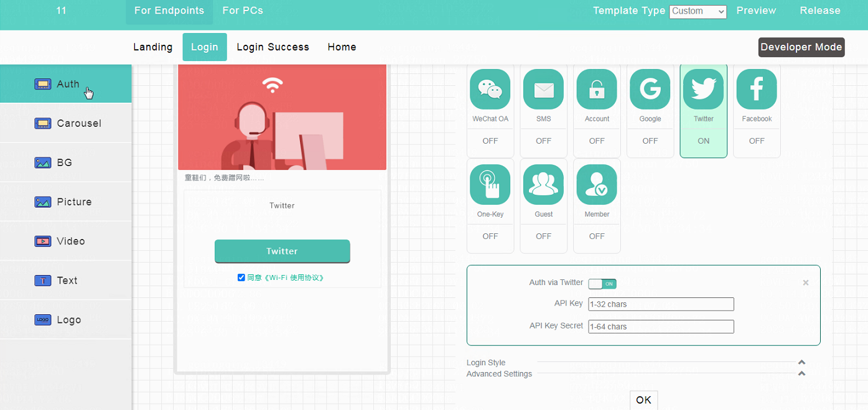Image resolution: width=868 pixels, height=410 pixels.
Task: Click the Text sidebar icon
Action: point(42,280)
